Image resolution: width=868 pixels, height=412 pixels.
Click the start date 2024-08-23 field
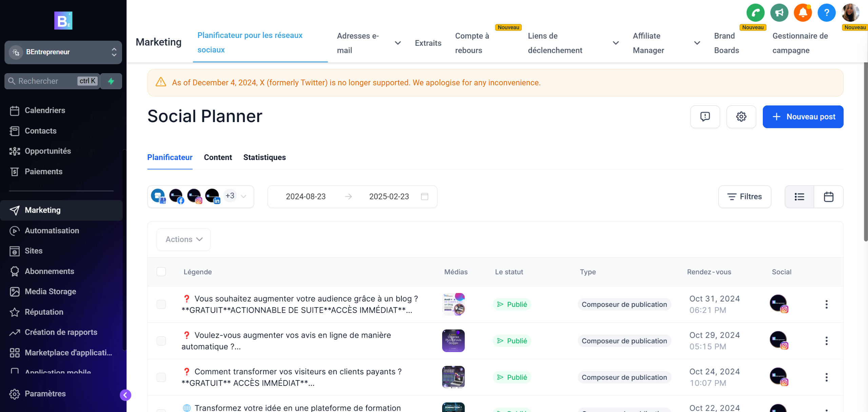305,197
